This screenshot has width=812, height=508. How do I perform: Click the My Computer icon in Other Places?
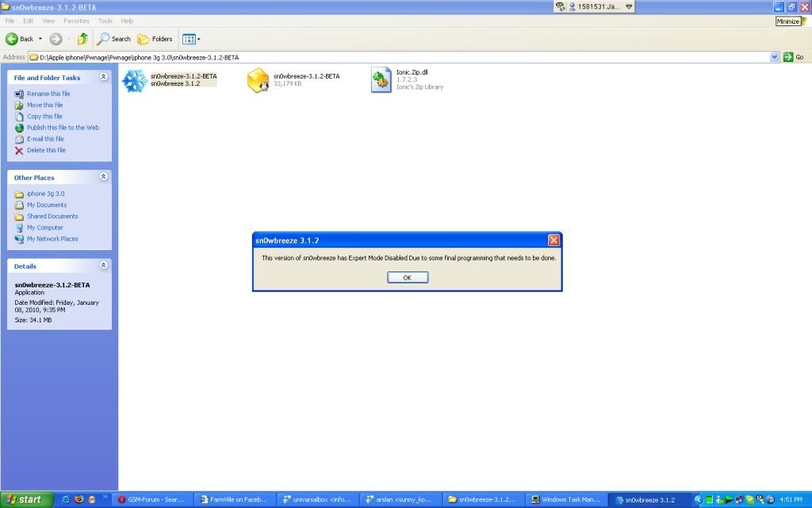(19, 228)
